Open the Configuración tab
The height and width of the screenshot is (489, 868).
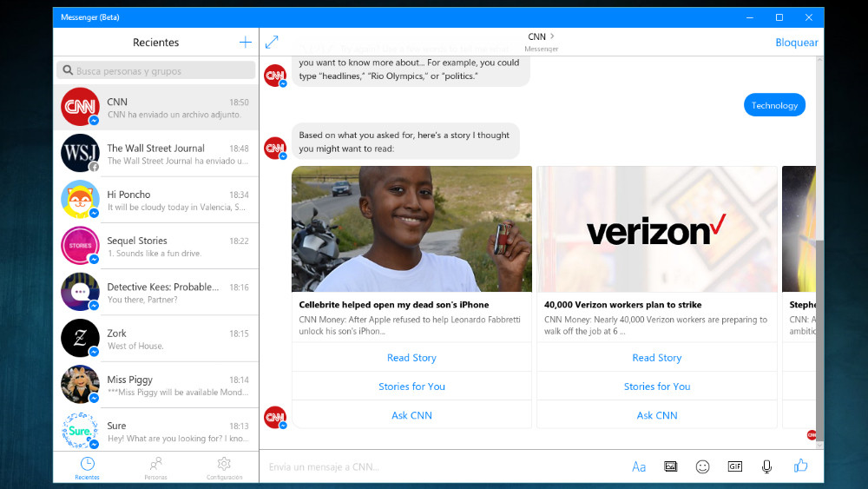[x=224, y=468]
